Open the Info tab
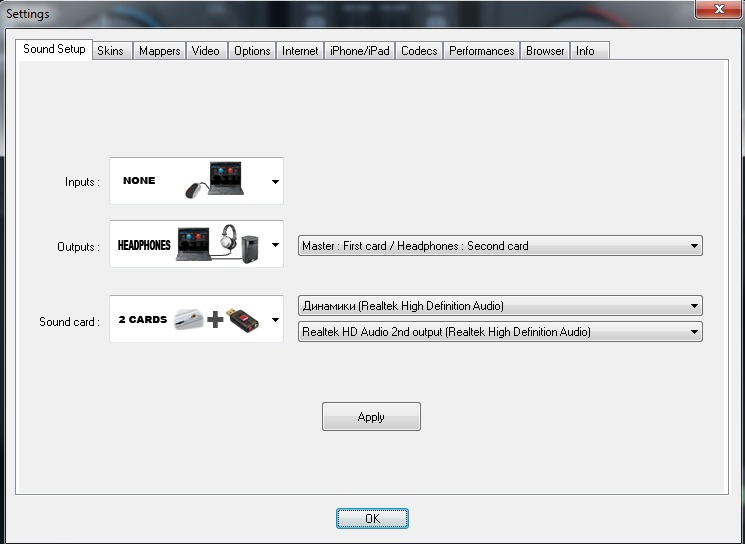 589,51
